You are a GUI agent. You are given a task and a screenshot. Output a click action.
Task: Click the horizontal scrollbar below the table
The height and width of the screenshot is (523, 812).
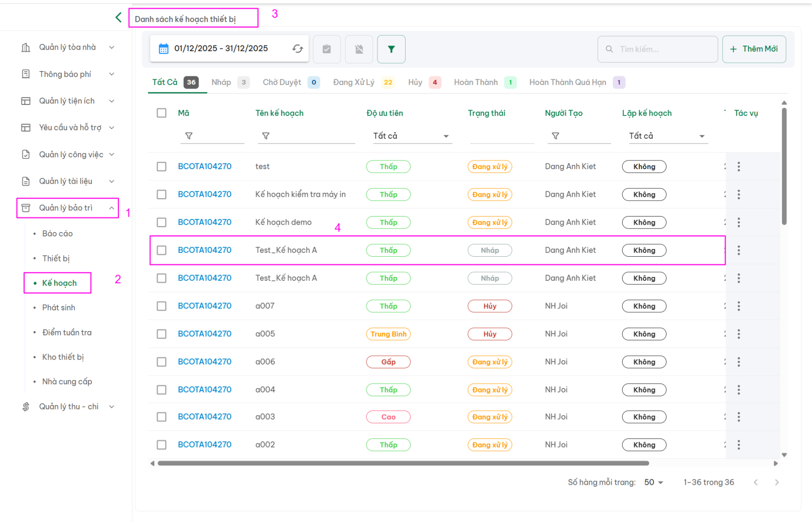pyautogui.click(x=403, y=464)
